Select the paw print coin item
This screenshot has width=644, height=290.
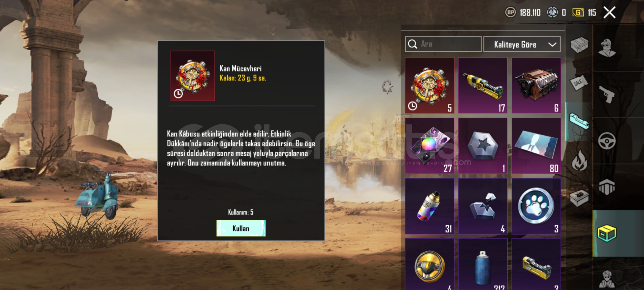[536, 206]
